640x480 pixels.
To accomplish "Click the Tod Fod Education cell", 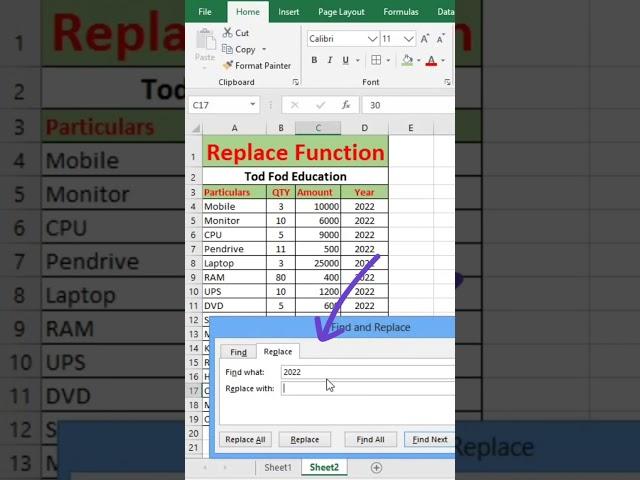I will [295, 176].
